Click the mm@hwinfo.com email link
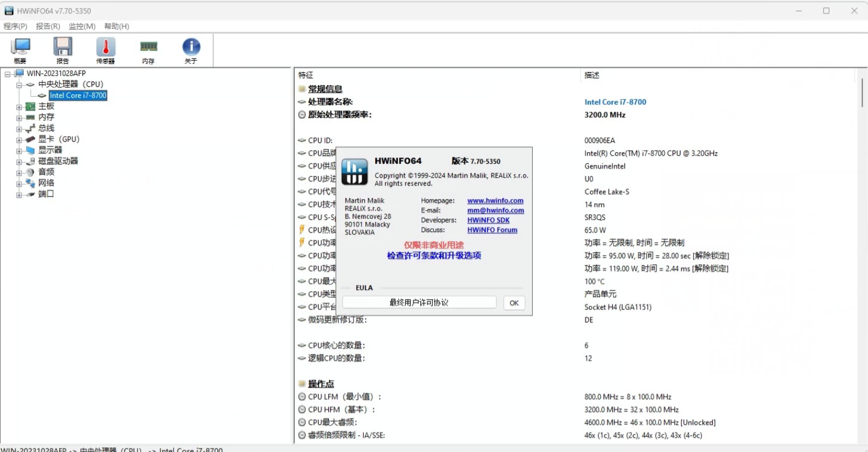This screenshot has height=452, width=868. [496, 211]
